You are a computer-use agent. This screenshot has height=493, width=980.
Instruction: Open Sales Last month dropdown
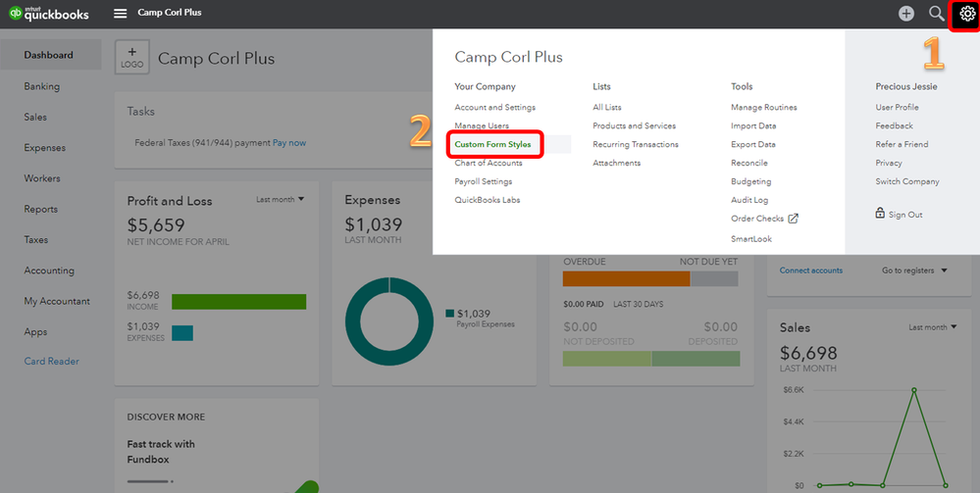tap(933, 327)
